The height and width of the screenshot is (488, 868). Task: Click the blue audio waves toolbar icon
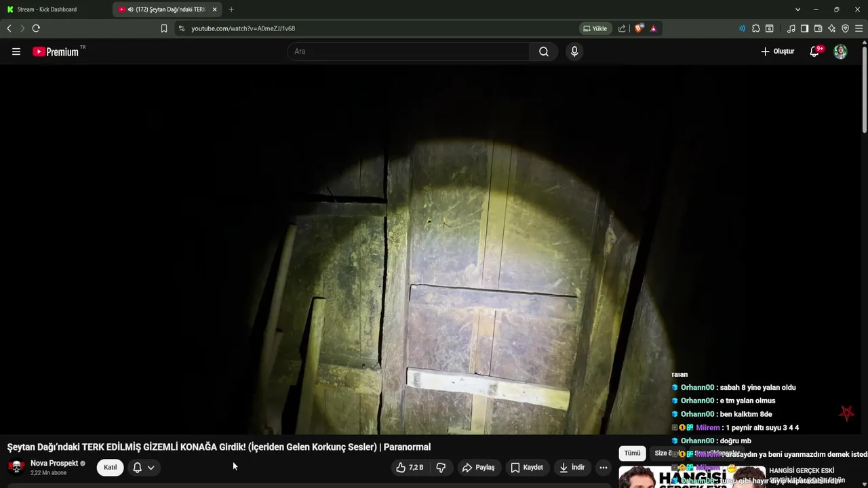[x=742, y=28]
